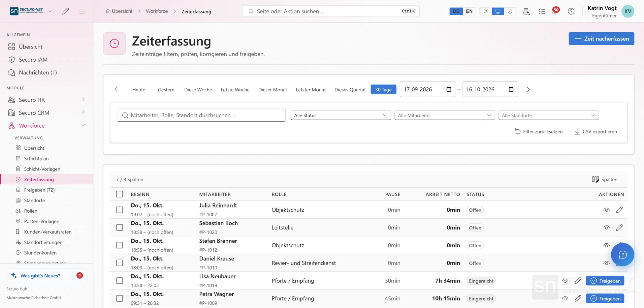Open the Alle Status dropdown
The image size is (644, 308).
341,115
